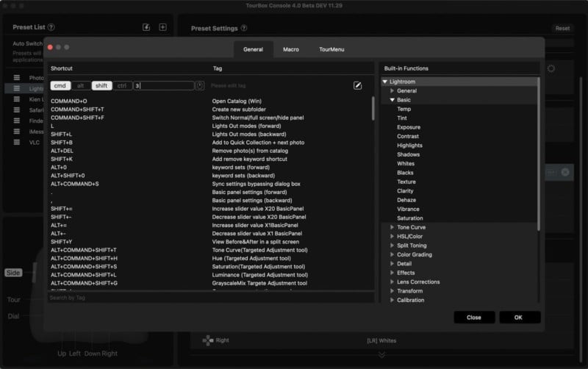The height and width of the screenshot is (369, 588).
Task: Expand the Calibration node
Action: click(392, 300)
